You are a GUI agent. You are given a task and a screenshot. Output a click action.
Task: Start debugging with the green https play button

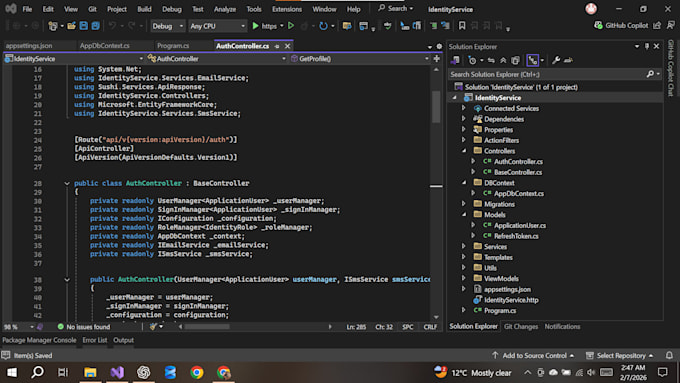(x=255, y=26)
